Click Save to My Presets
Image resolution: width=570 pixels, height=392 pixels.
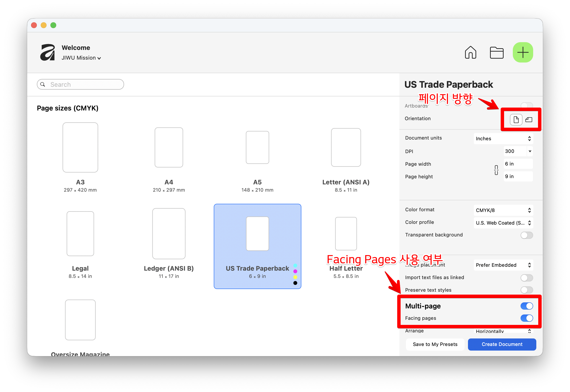coord(435,344)
